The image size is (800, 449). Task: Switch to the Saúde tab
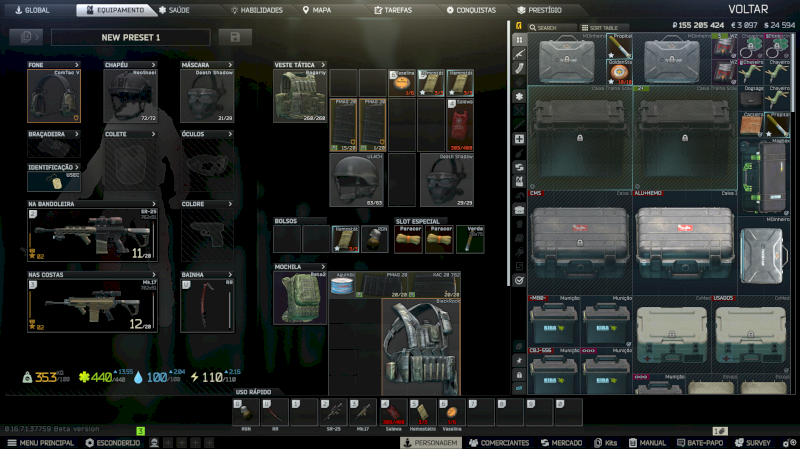point(174,10)
